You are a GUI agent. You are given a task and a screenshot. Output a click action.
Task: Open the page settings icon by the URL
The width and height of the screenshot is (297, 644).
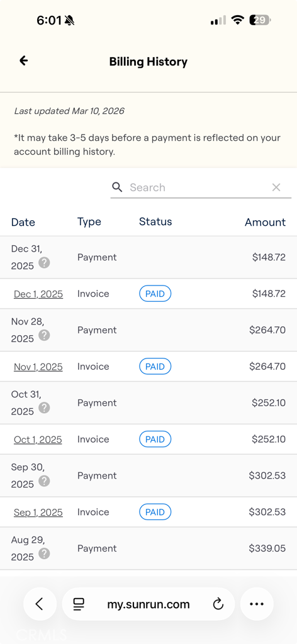(79, 604)
